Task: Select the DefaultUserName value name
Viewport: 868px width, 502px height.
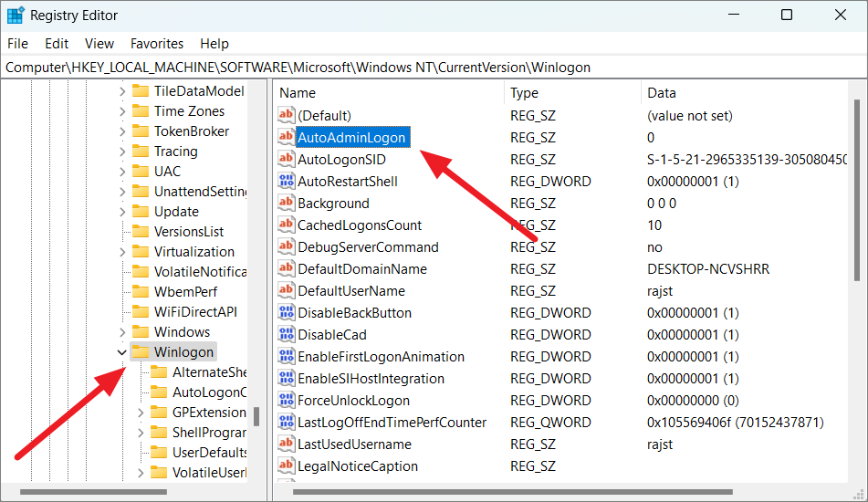Action: click(351, 290)
